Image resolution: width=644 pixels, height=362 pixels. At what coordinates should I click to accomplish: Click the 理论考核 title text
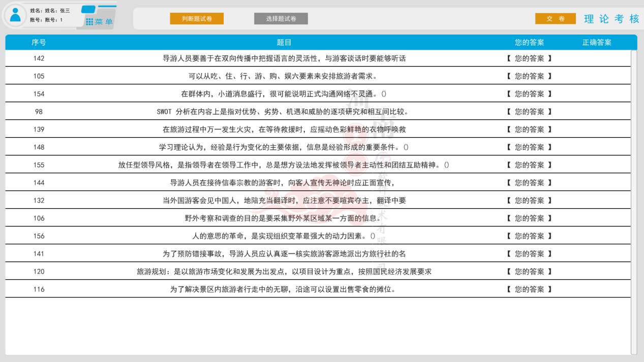611,19
